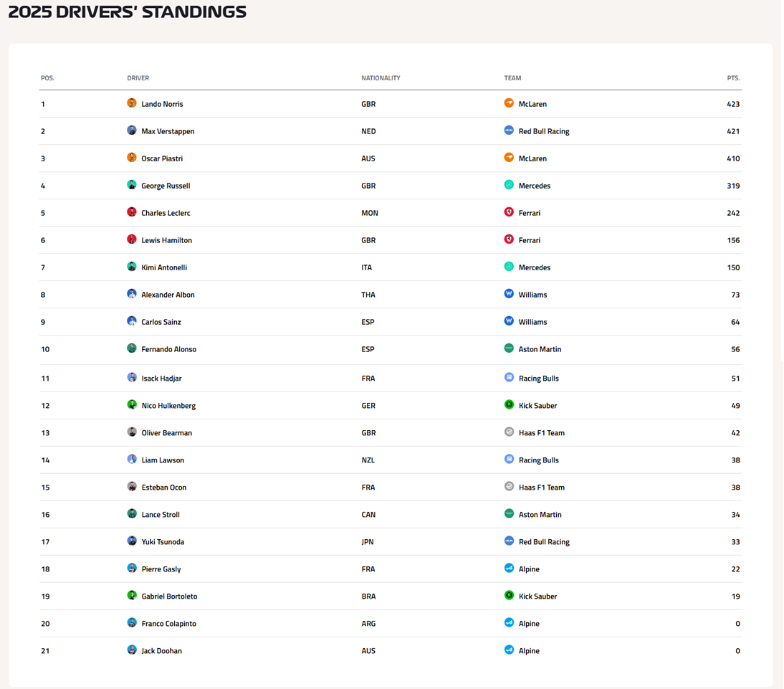Click the Alpine logo in Pierre Gasly's row
784x689 pixels.
click(x=509, y=569)
